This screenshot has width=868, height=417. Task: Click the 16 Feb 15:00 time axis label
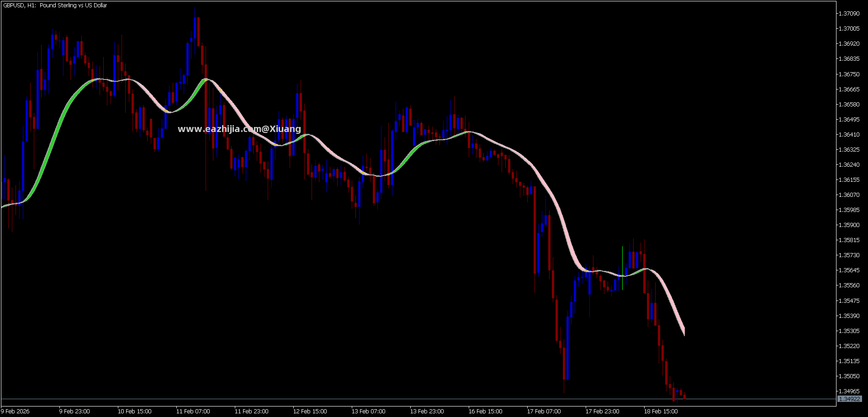click(x=486, y=412)
